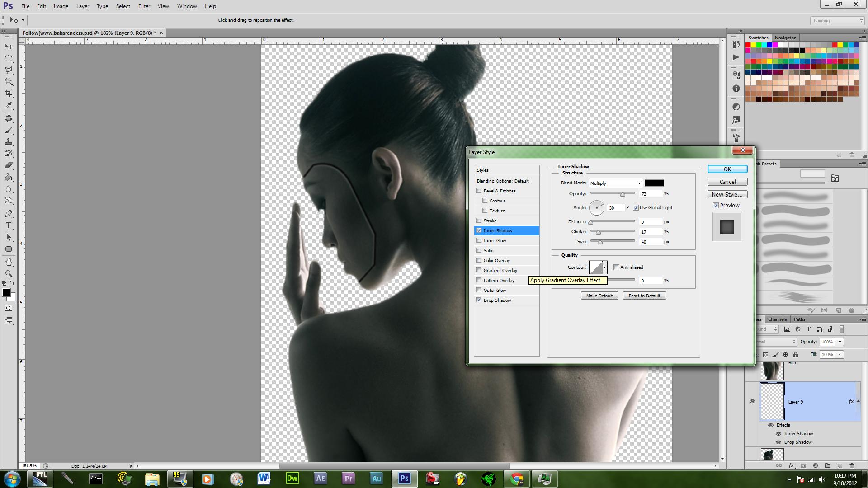Screen dimensions: 868x488
Task: Select the Dodge tool
Action: point(9,201)
